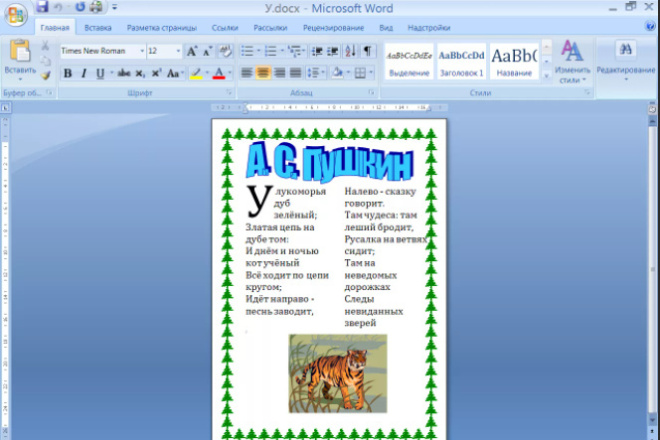Click the Вставить paste button
The width and height of the screenshot is (660, 440).
[x=20, y=60]
